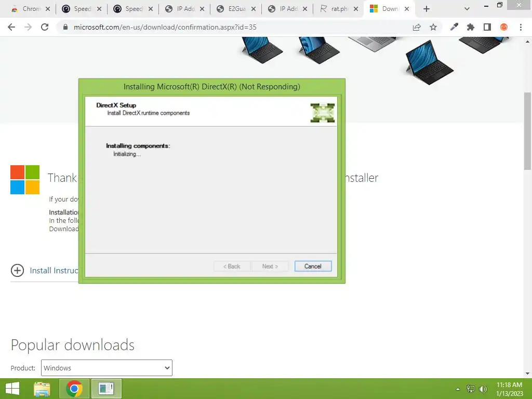Open the tab search chevron
The width and height of the screenshot is (532, 399).
(467, 9)
